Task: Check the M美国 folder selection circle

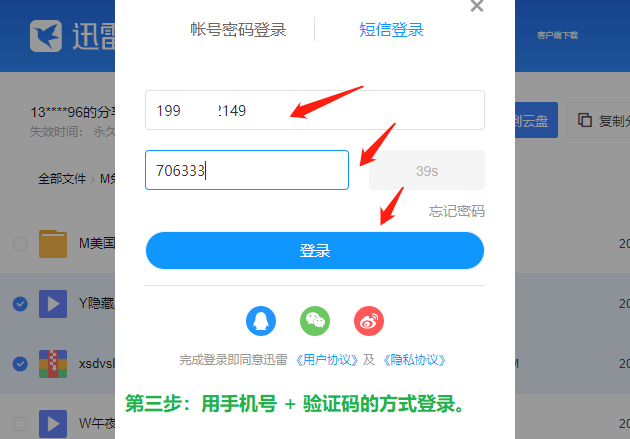Action: [20, 244]
